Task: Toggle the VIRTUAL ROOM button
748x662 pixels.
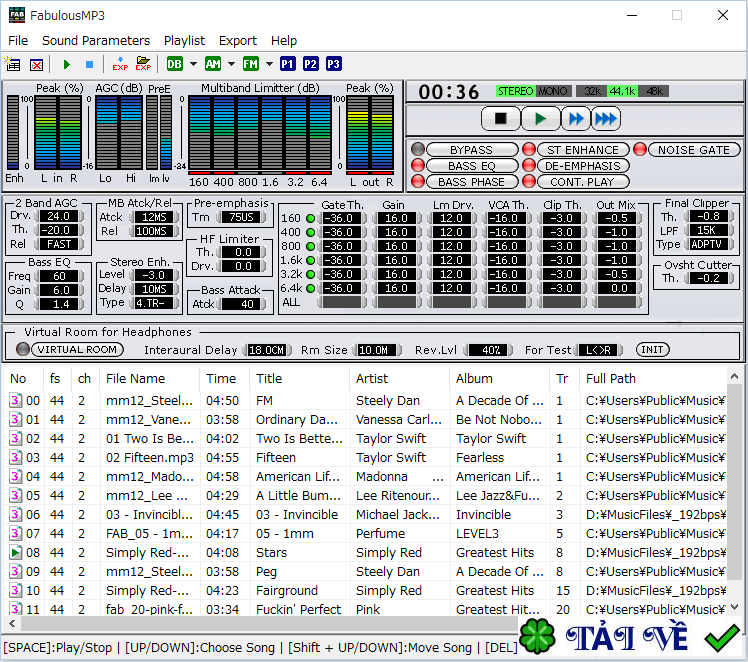Action: (x=77, y=350)
